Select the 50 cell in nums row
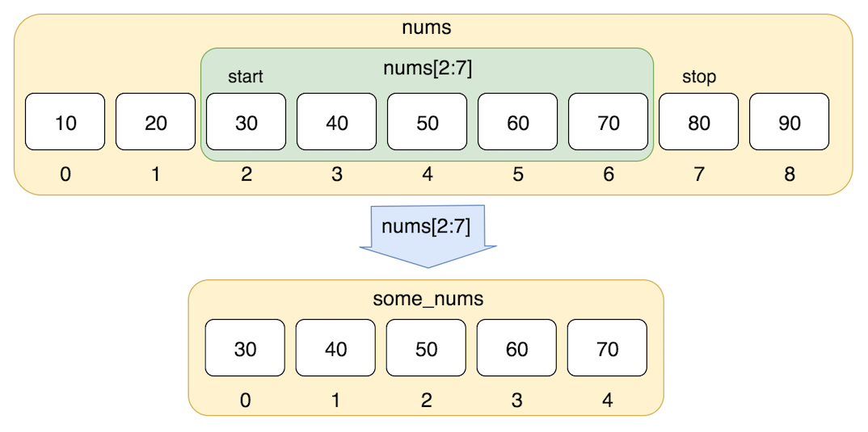 click(427, 122)
